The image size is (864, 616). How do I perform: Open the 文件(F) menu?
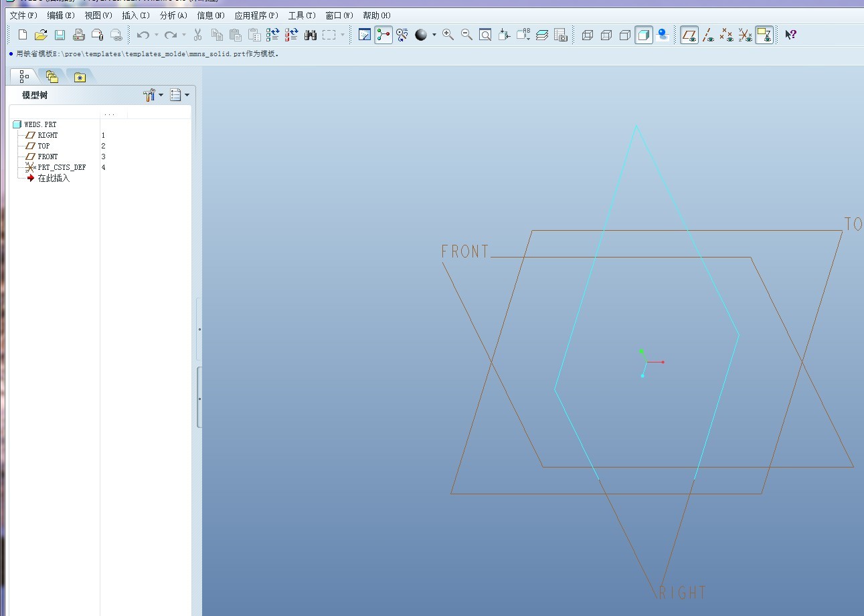point(23,15)
